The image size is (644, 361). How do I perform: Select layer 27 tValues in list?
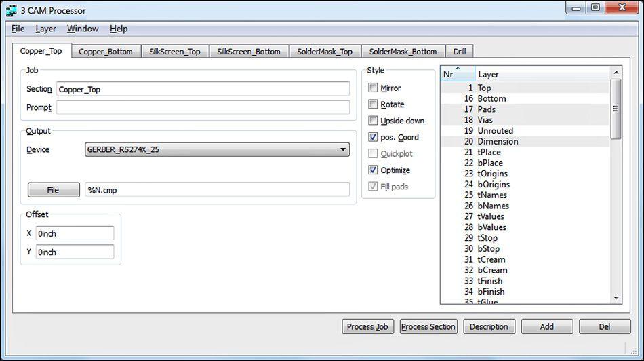pyautogui.click(x=526, y=216)
